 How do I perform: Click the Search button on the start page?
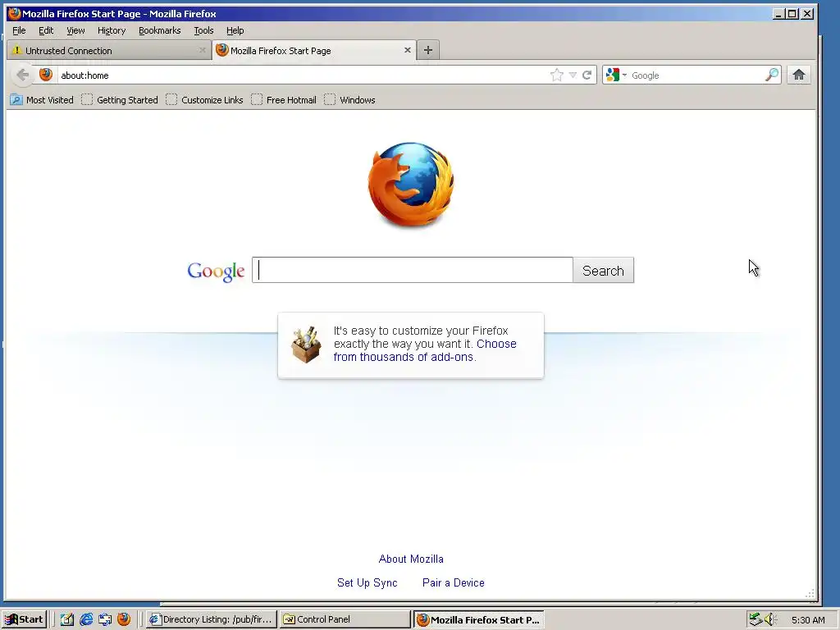(x=603, y=270)
